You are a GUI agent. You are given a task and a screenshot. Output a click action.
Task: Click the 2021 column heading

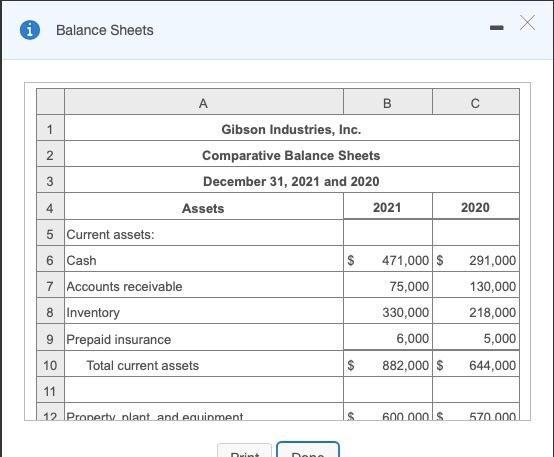pyautogui.click(x=388, y=207)
